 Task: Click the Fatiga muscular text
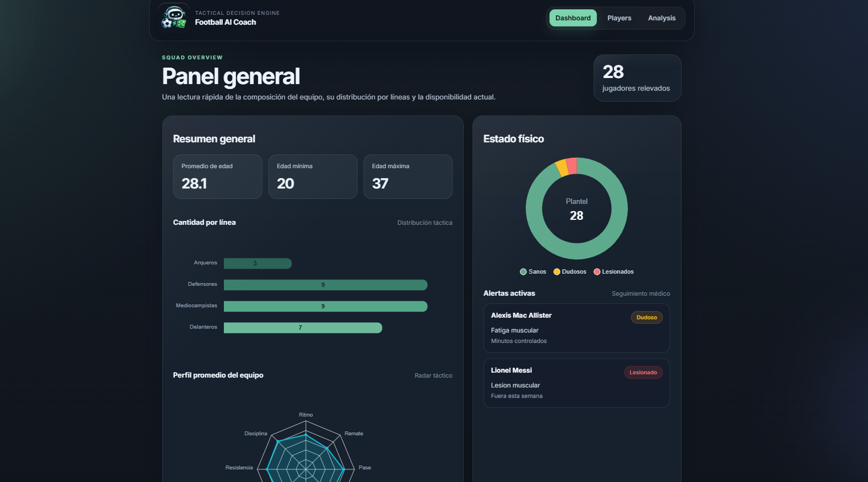tap(514, 330)
